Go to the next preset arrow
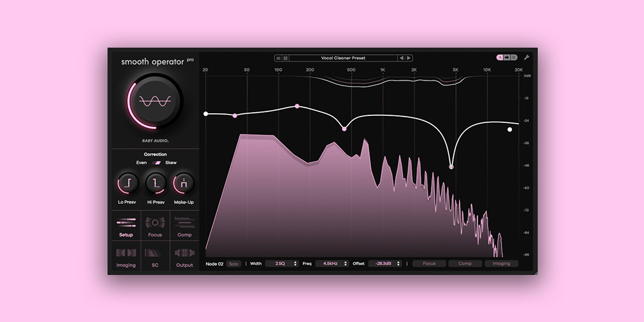 (x=409, y=59)
